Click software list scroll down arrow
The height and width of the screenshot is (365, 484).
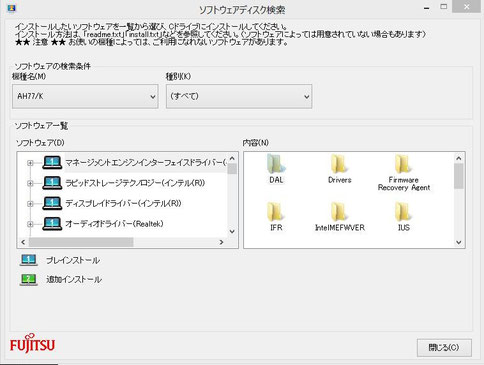[232, 231]
